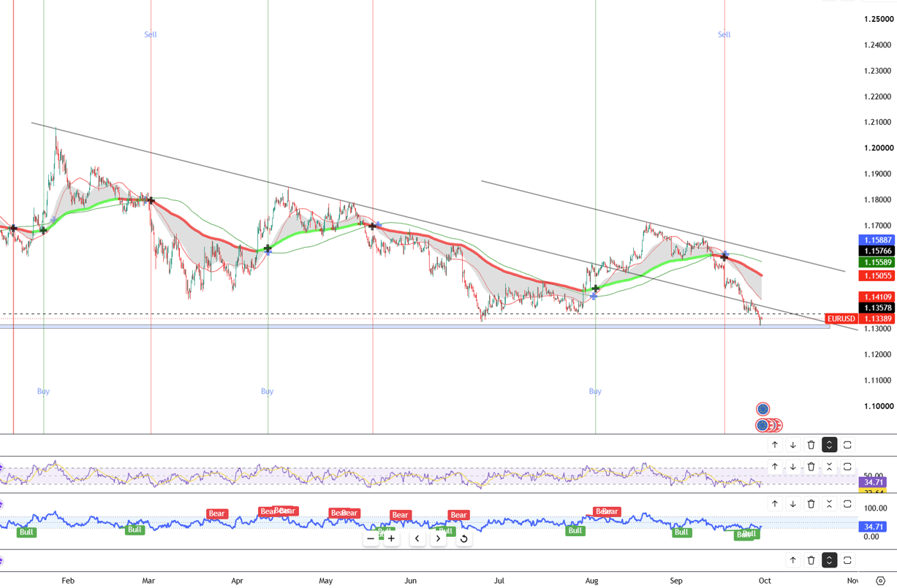Delete the blue Bull/Bear indicator pane

(811, 504)
